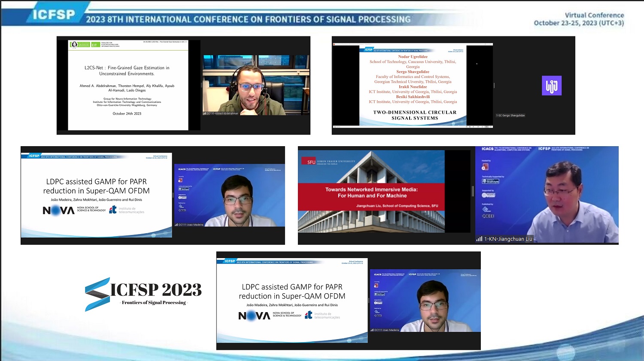Viewport: 644px width, 361px height.
Task: Click the "OC111-Joao Madeira" label in the bottom-center panel
Action: pos(386,330)
